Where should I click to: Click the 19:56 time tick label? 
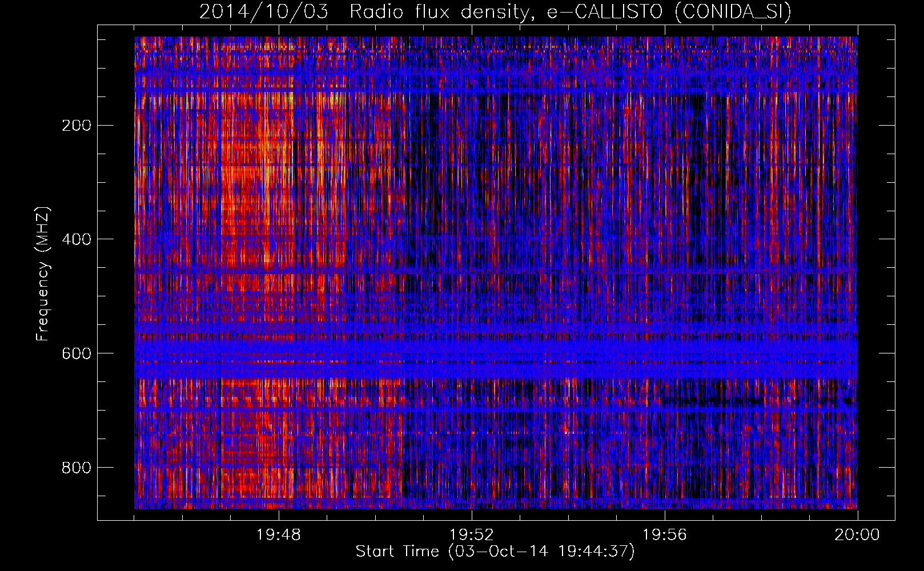(x=665, y=535)
